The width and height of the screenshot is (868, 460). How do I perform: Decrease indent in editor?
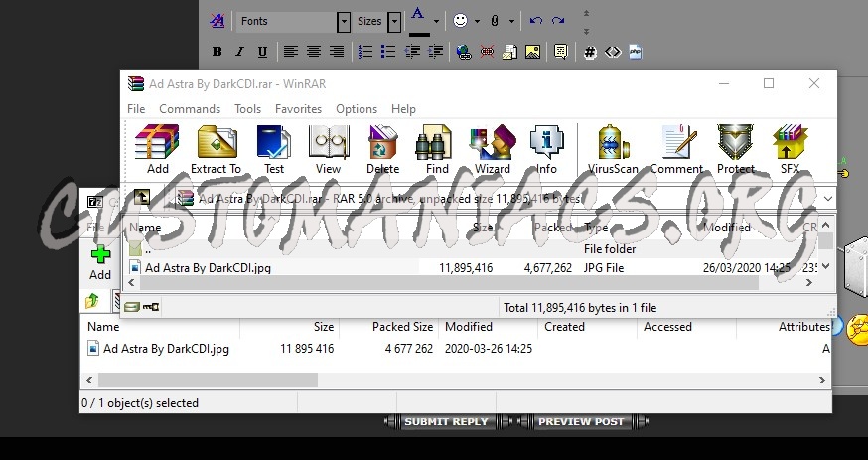(x=412, y=52)
